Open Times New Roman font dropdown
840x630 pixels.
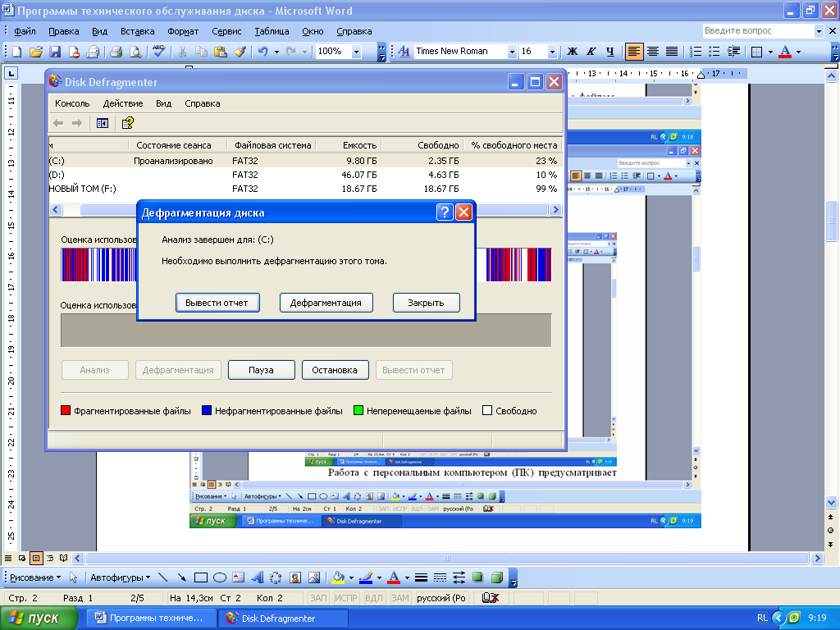512,52
